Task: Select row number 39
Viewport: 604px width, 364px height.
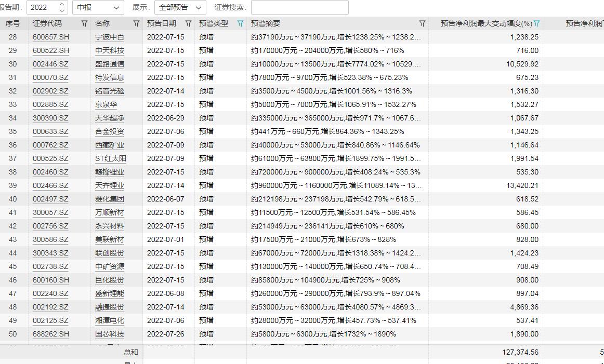Action: 12,185
